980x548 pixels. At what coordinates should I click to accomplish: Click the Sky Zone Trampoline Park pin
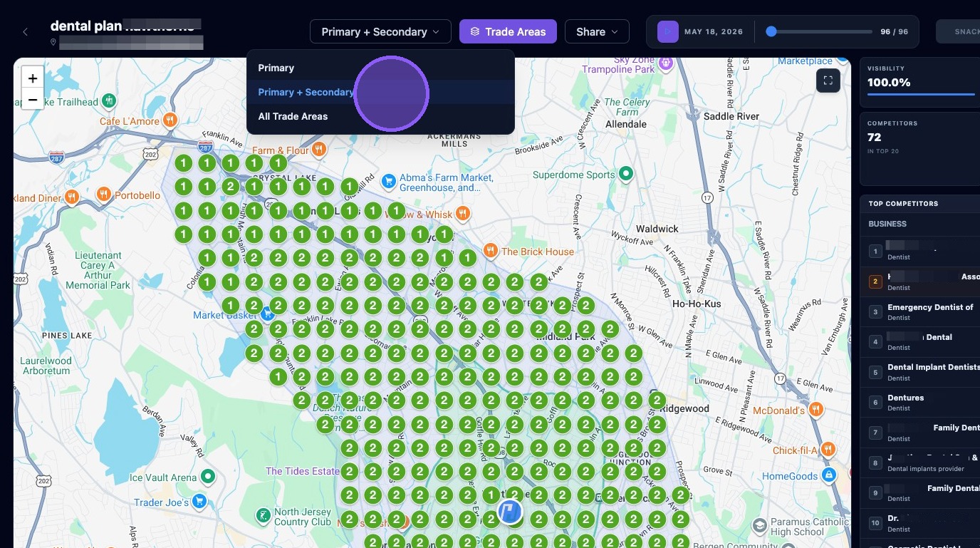666,64
